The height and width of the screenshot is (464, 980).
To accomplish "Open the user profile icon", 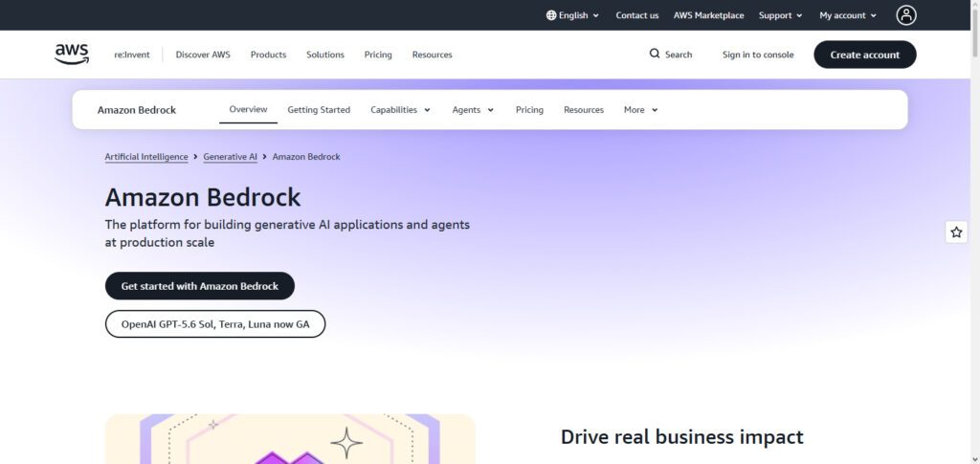I will (906, 15).
